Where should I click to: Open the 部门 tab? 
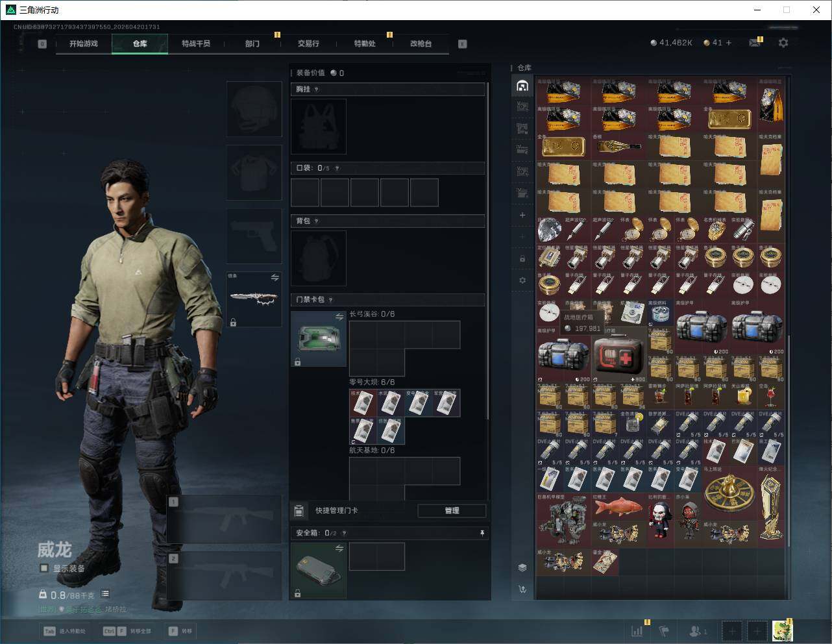(x=252, y=43)
